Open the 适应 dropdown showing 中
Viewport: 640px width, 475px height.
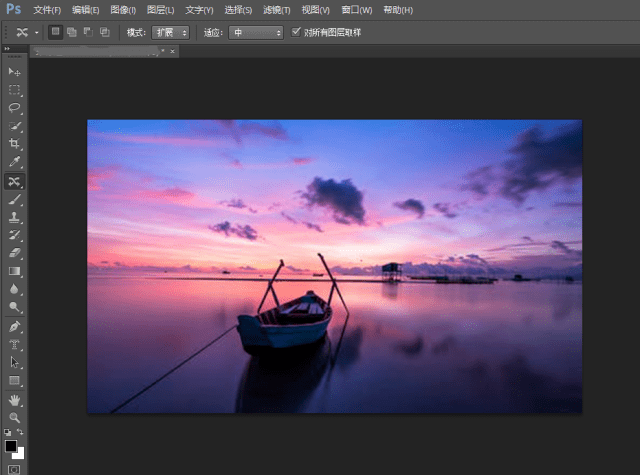[x=256, y=33]
